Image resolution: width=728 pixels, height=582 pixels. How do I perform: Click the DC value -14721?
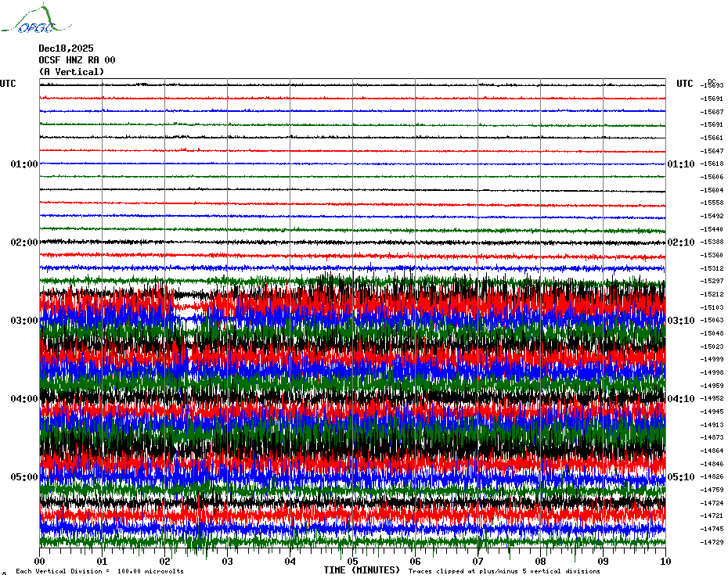712,516
